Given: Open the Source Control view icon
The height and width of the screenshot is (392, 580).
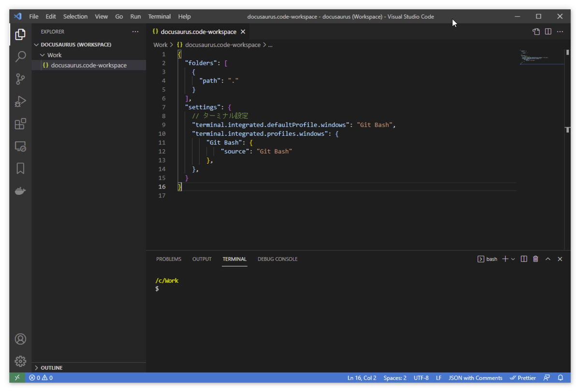Looking at the screenshot, I should [x=20, y=79].
